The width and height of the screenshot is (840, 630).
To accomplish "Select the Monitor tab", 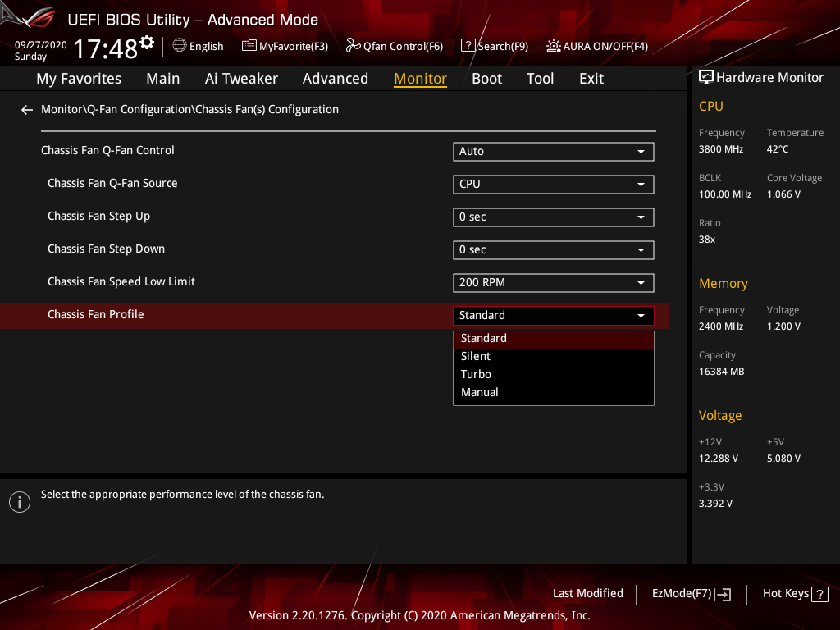I will point(421,79).
